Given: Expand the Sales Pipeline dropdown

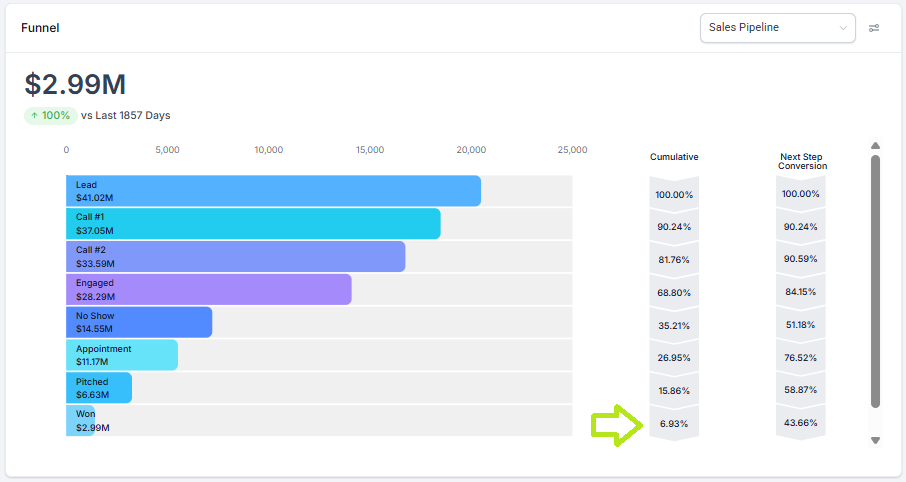Looking at the screenshot, I should 777,28.
